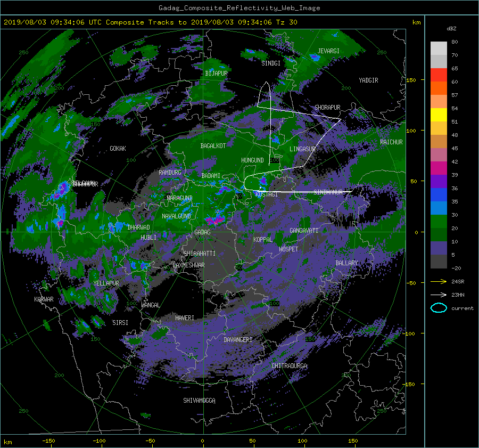Click the cyan 'current' ellipse legend icon
The image size is (479, 448).
point(439,308)
